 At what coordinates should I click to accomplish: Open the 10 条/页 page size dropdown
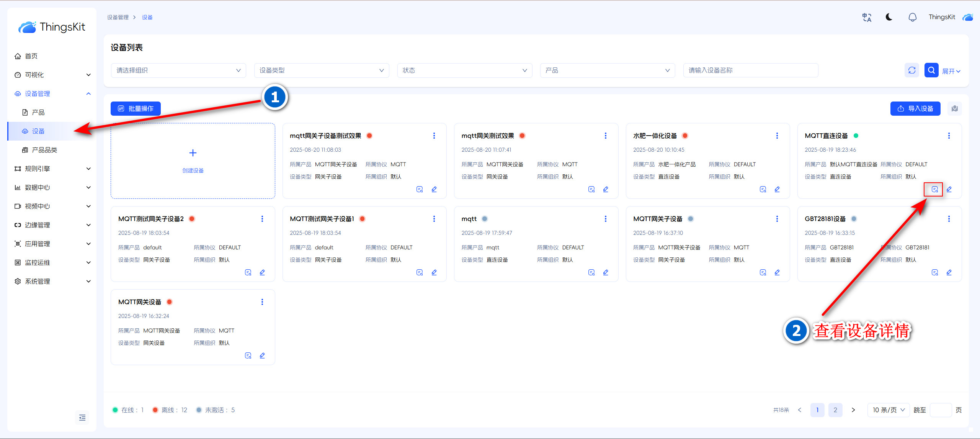[x=888, y=410]
